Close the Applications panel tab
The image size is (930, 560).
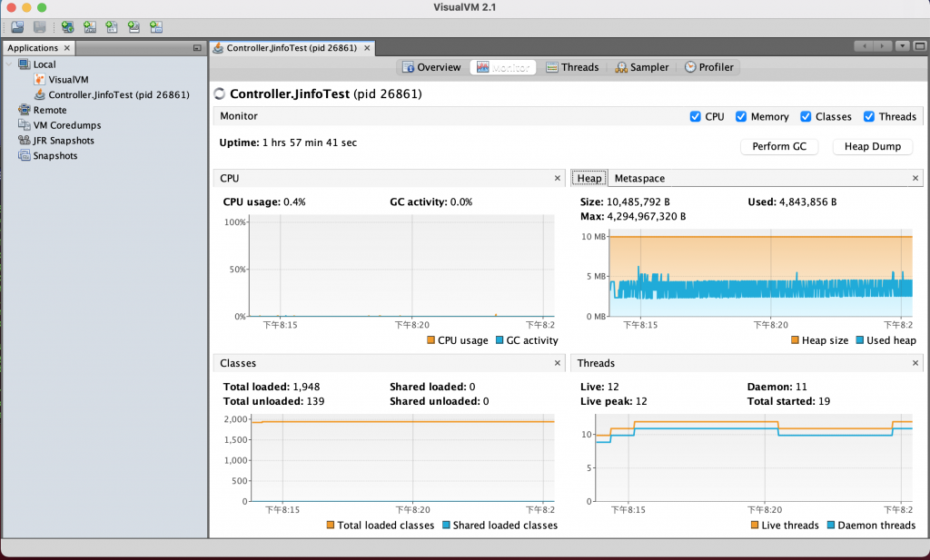tap(67, 48)
